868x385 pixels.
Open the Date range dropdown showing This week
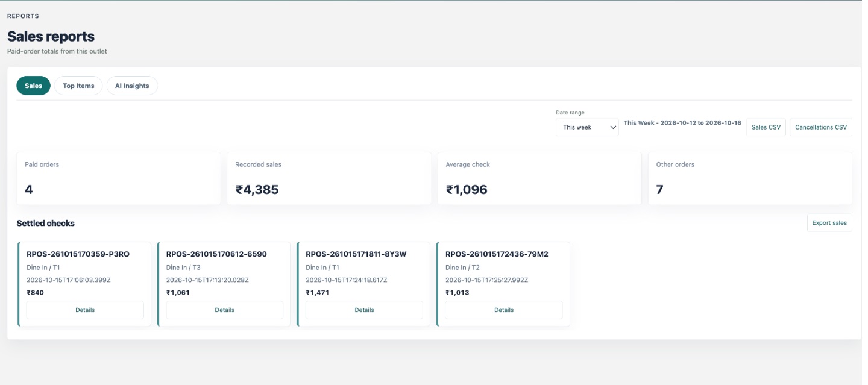point(587,127)
